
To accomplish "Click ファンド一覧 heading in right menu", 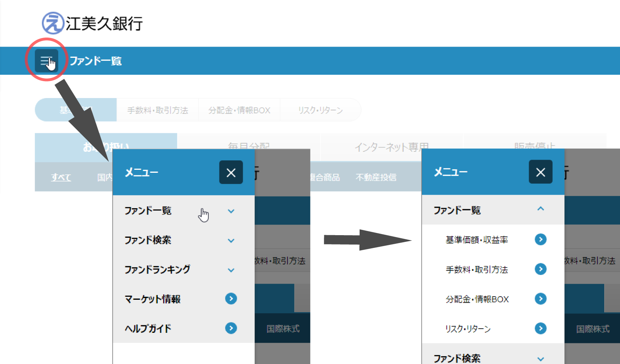I will 457,210.
